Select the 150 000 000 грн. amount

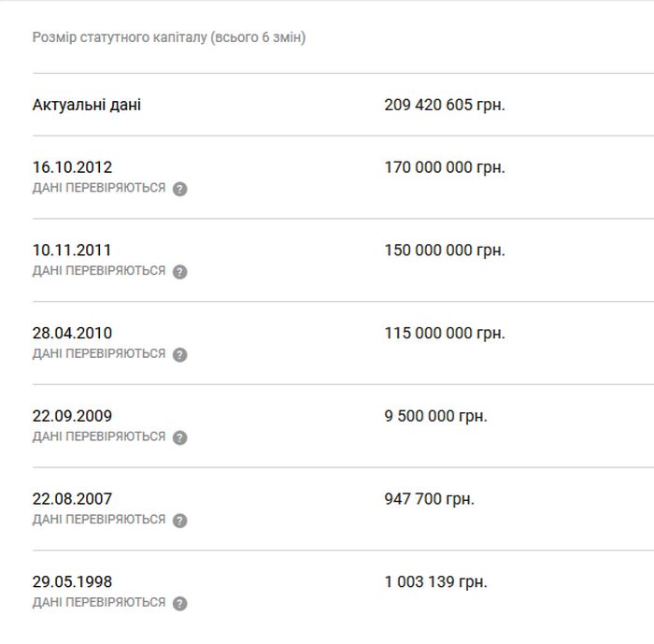click(x=445, y=250)
